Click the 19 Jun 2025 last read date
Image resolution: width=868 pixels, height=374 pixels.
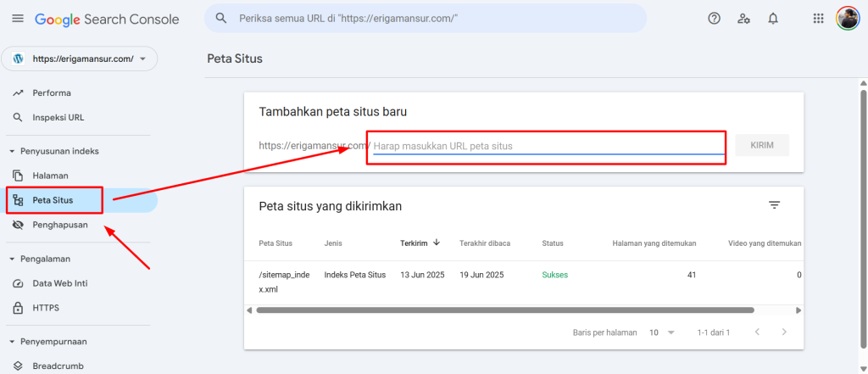pyautogui.click(x=481, y=275)
